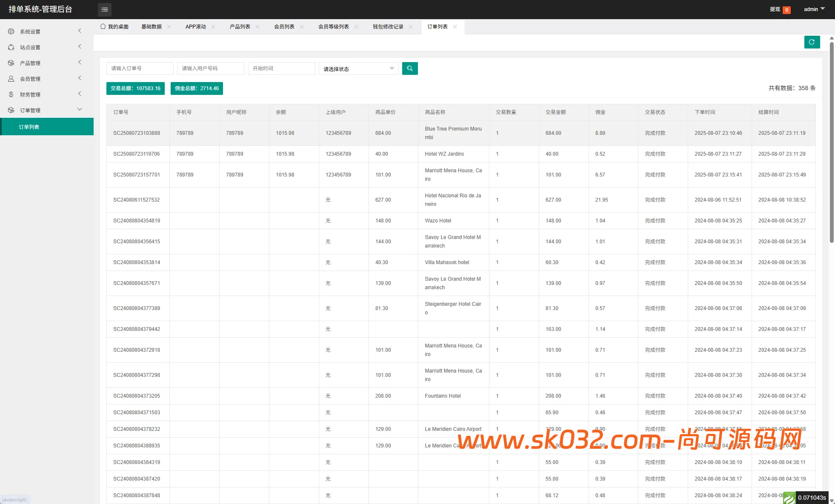Close the 钱包修改记录 tab
The height and width of the screenshot is (504, 835).
(411, 27)
